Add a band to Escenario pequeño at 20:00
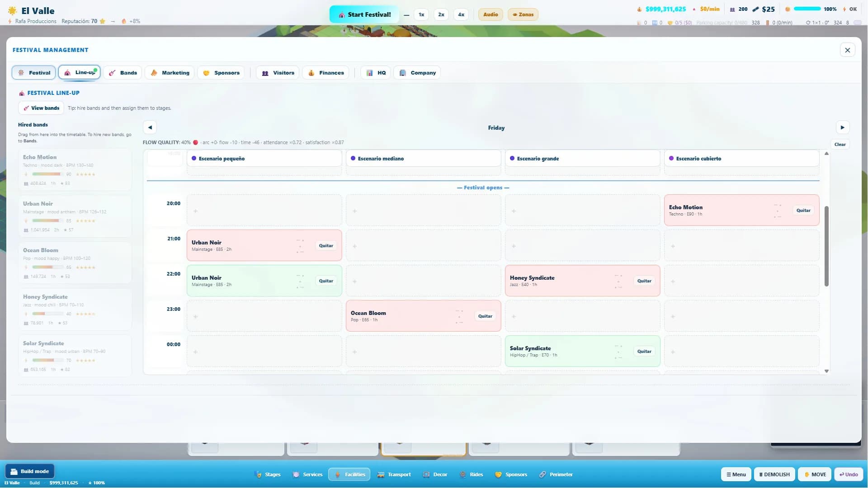The image size is (868, 488). (264, 211)
